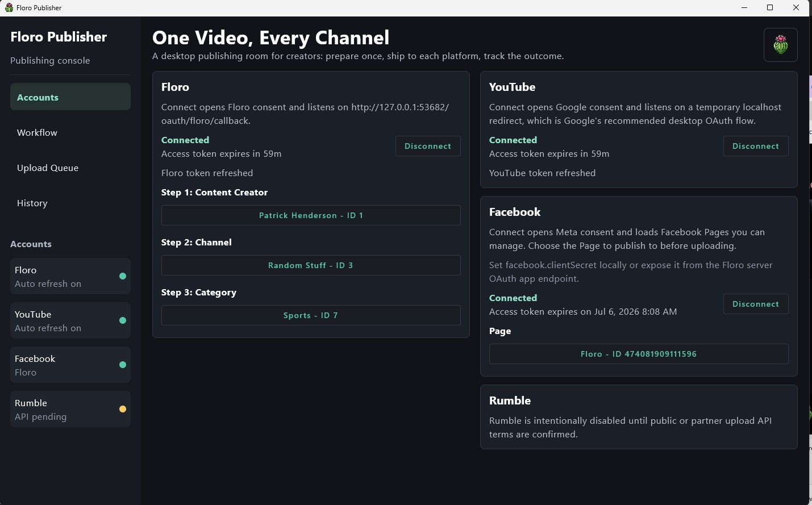The height and width of the screenshot is (505, 812).
Task: Open Category selector Sports - ID 7
Action: tap(311, 315)
